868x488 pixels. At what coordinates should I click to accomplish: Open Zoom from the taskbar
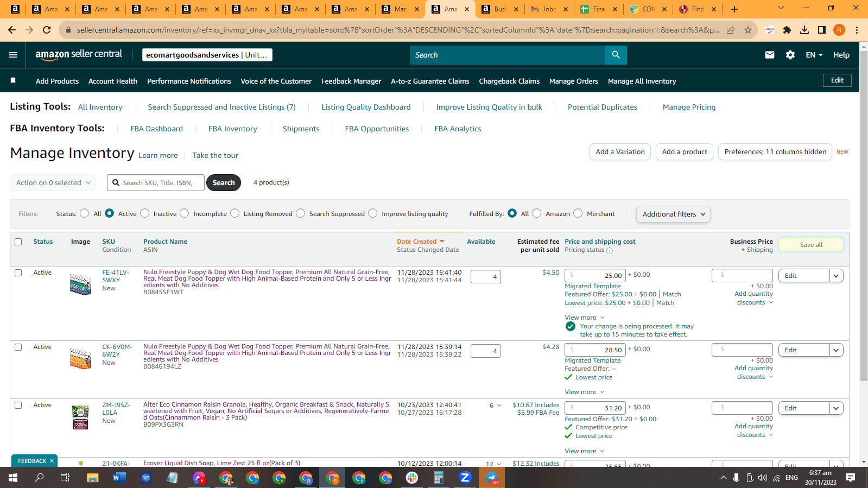coord(465,478)
